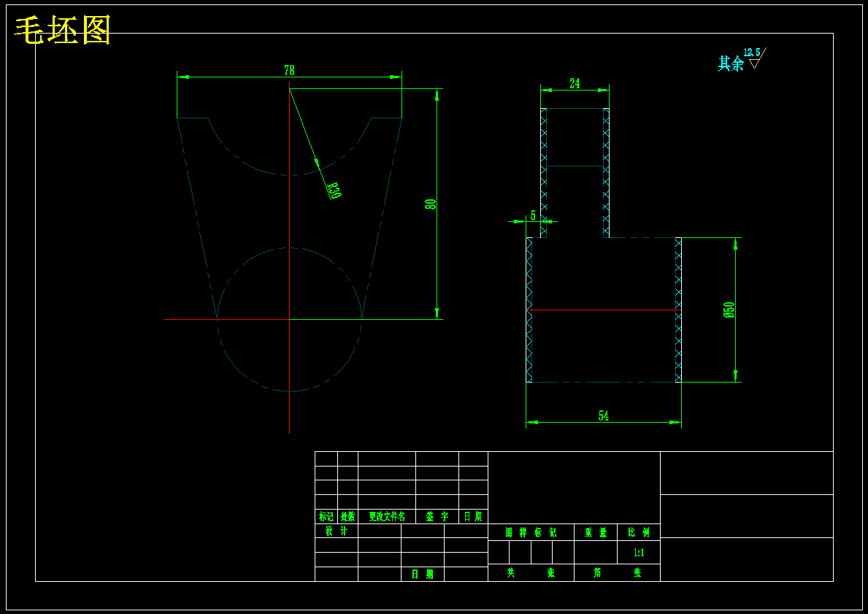Select the 12.5 roughness value
This screenshot has height=614, width=868.
(752, 53)
